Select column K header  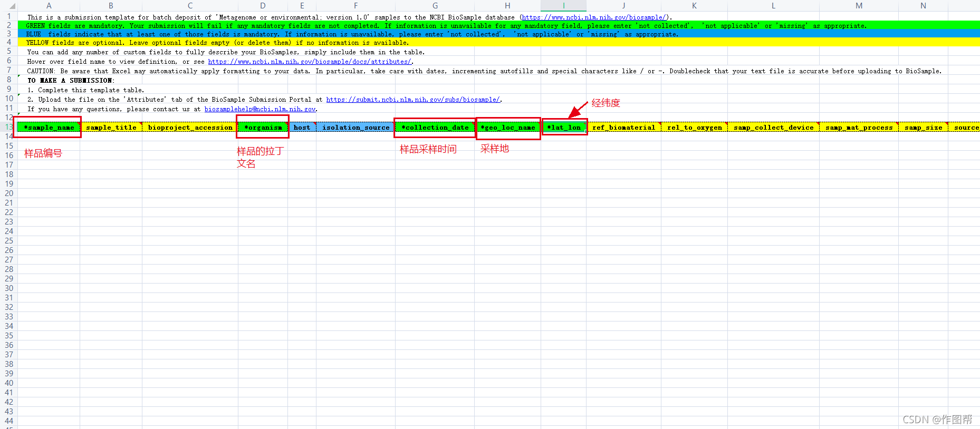click(694, 5)
